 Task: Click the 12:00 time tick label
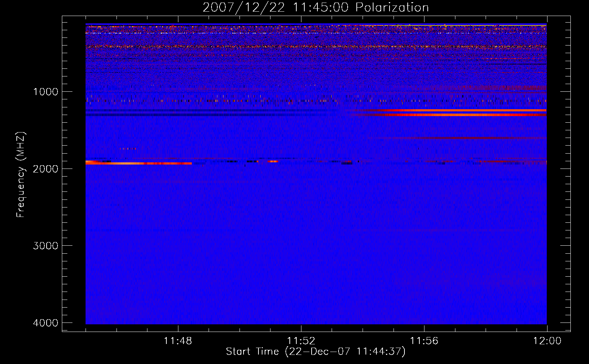547,341
